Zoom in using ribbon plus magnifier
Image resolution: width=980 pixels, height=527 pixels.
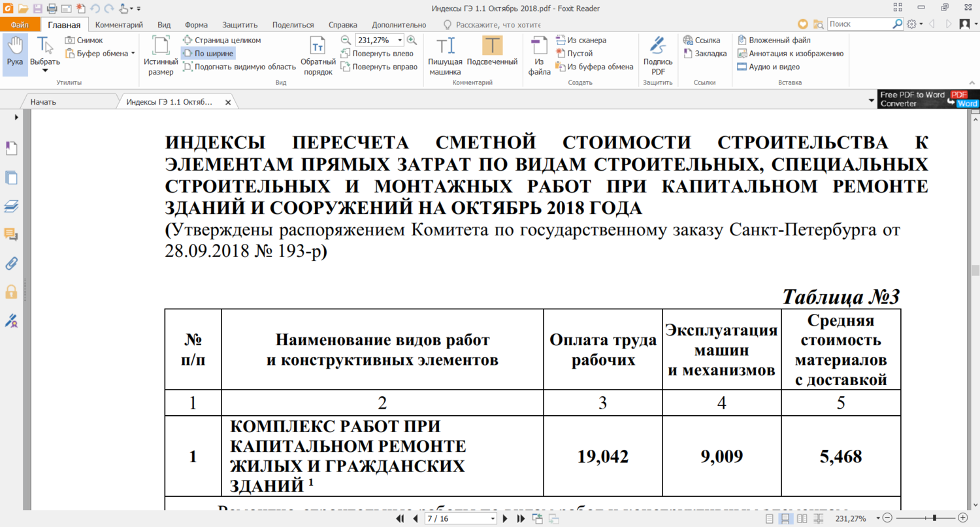(x=412, y=40)
